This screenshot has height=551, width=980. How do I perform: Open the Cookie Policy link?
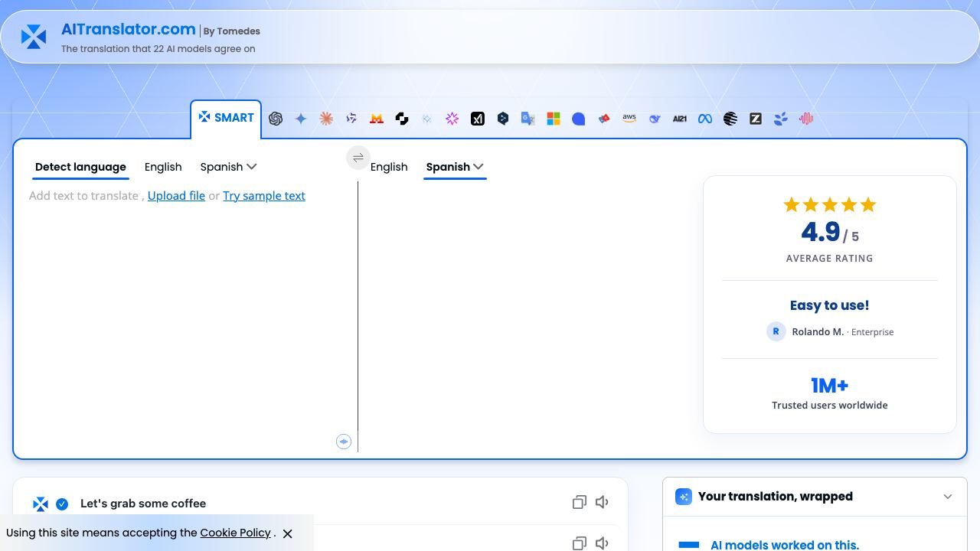pyautogui.click(x=236, y=533)
